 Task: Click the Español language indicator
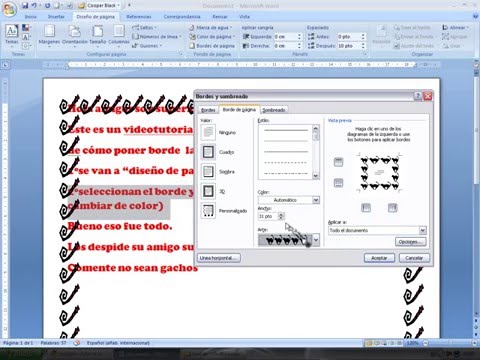coord(118,343)
